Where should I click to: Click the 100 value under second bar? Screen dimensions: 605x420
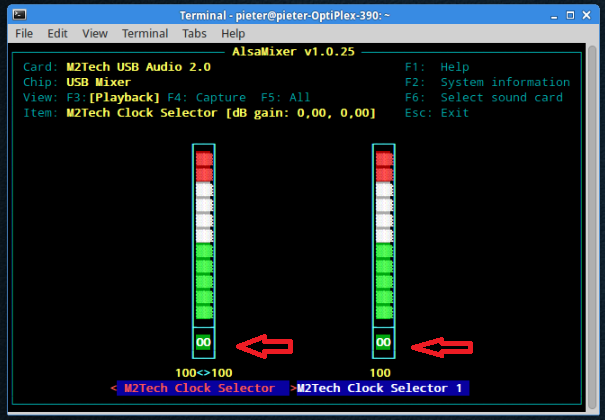[380, 373]
